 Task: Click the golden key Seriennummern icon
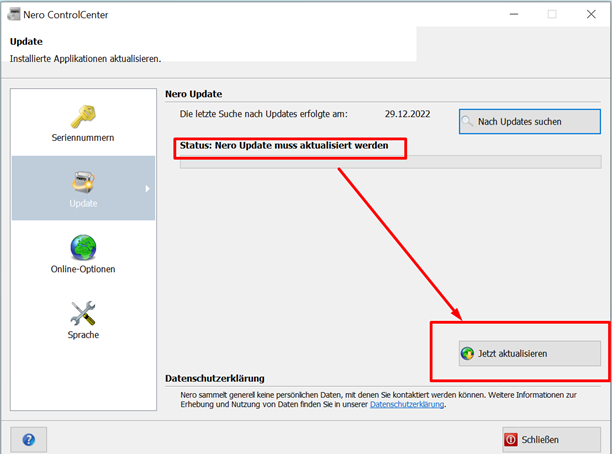point(83,115)
